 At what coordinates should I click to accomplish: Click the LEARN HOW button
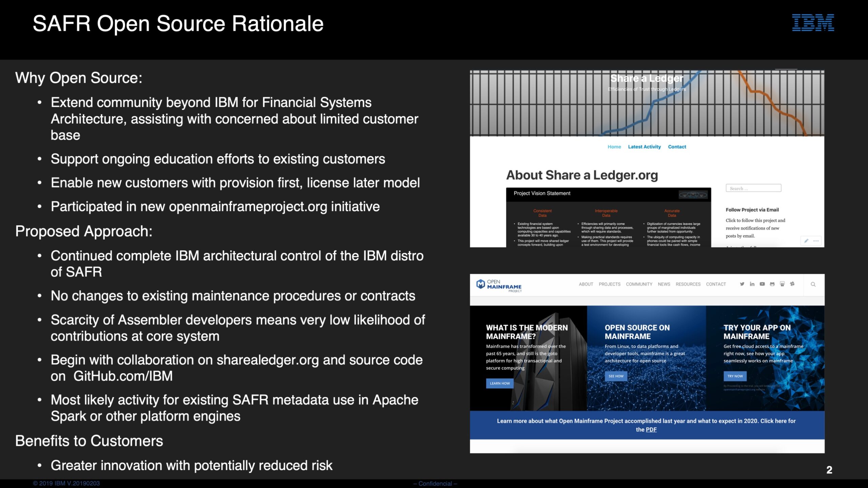click(x=500, y=383)
